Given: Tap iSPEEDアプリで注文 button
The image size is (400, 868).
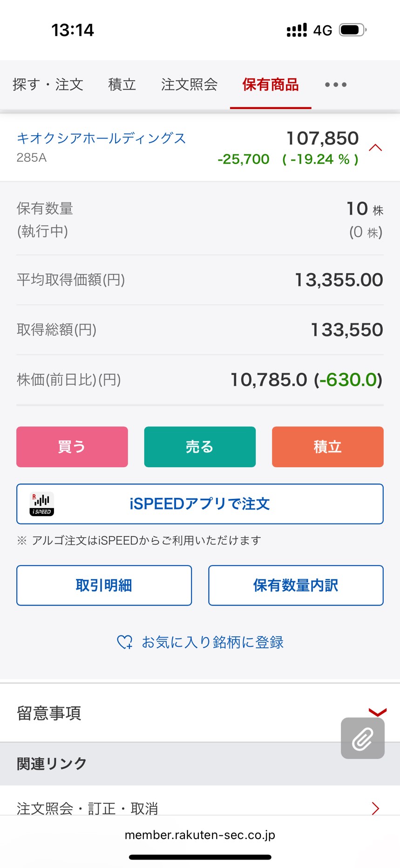Looking at the screenshot, I should click(200, 504).
